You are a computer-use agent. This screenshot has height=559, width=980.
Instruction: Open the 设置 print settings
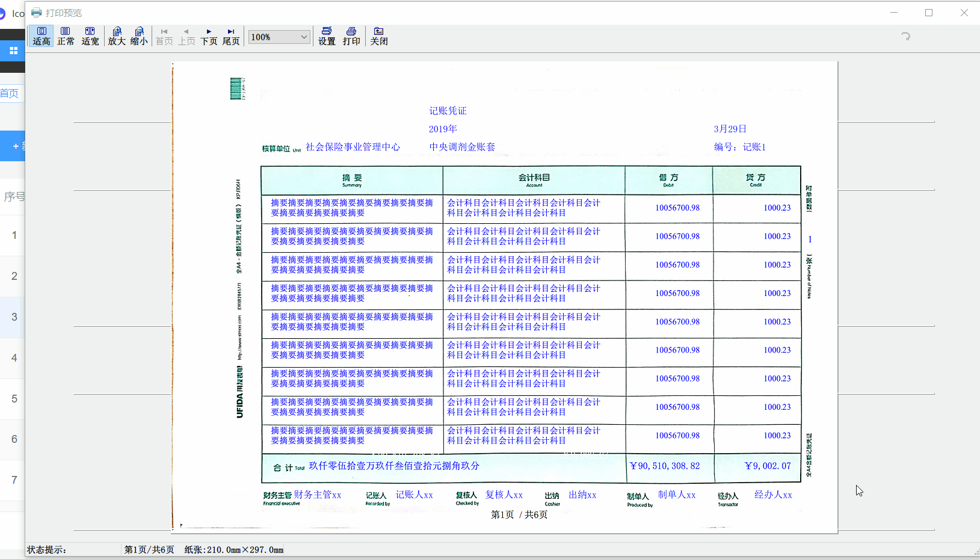325,36
